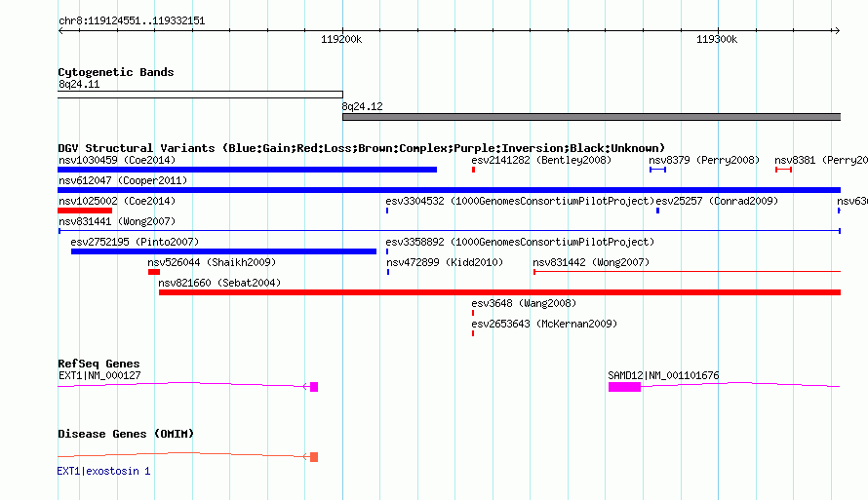This screenshot has width=868, height=500.
Task: Click the nsv1030459 (Coe2014) blue gain bar
Action: (x=247, y=170)
